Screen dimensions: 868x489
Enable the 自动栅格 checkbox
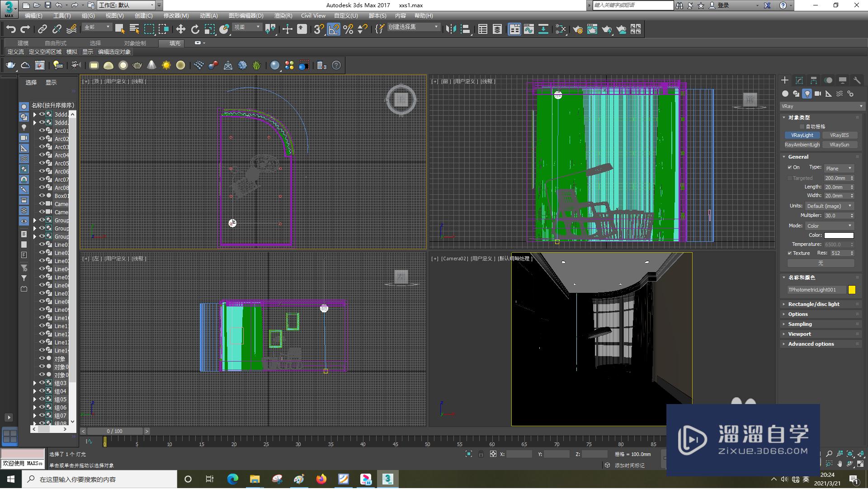[x=802, y=127]
